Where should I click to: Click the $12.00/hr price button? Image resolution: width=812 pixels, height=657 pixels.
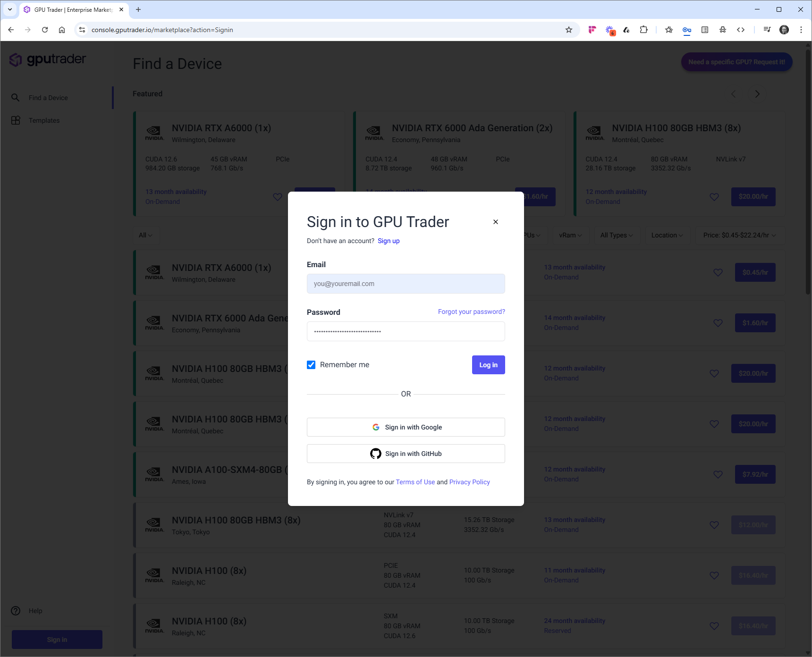point(753,525)
